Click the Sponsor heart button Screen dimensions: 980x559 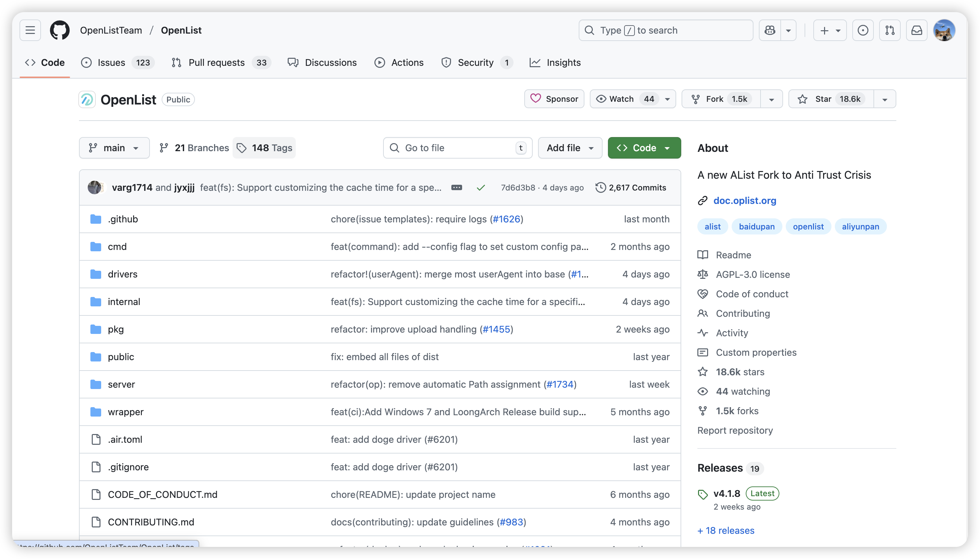(x=554, y=99)
